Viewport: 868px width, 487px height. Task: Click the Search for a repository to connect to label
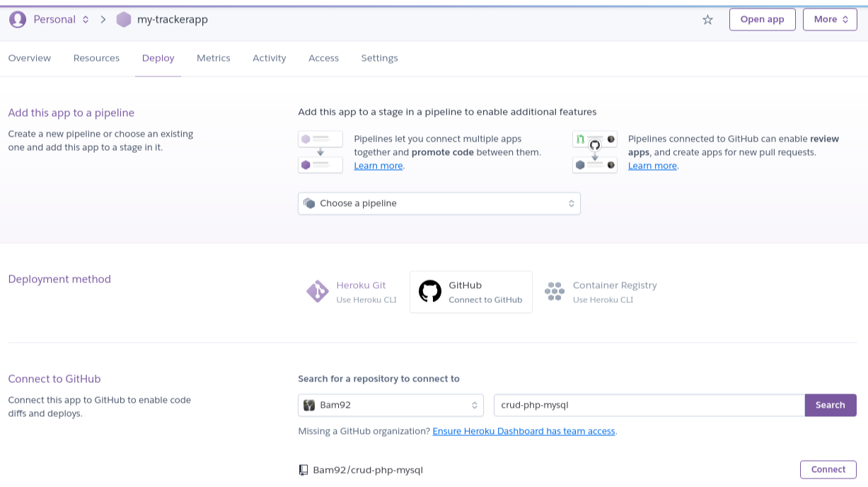click(x=379, y=379)
